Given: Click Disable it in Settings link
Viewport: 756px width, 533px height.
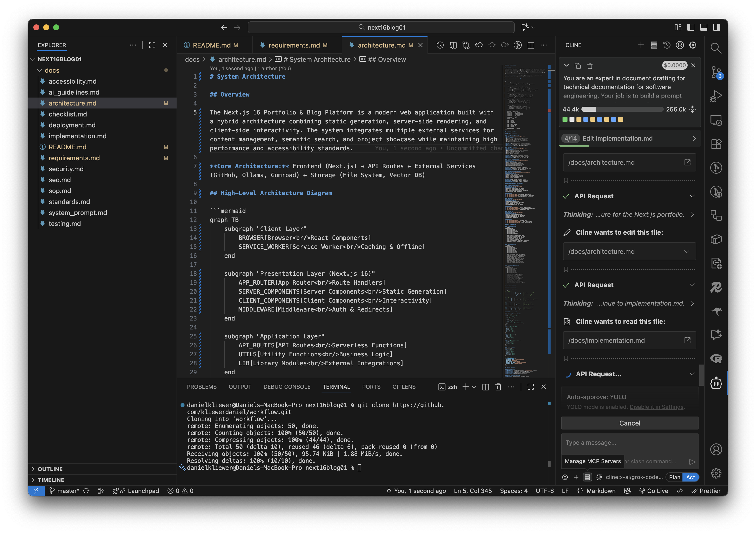Looking at the screenshot, I should click(656, 407).
